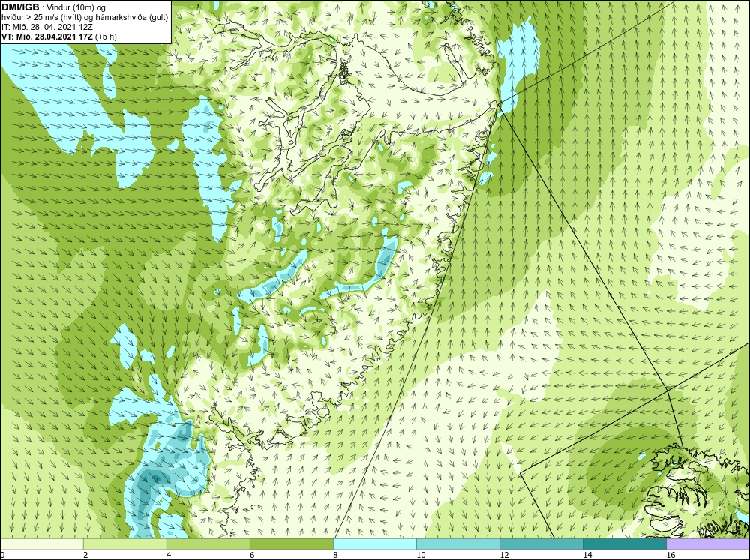The height and width of the screenshot is (560, 750).
Task: Click the purple legend band above 16
Action: click(708, 544)
